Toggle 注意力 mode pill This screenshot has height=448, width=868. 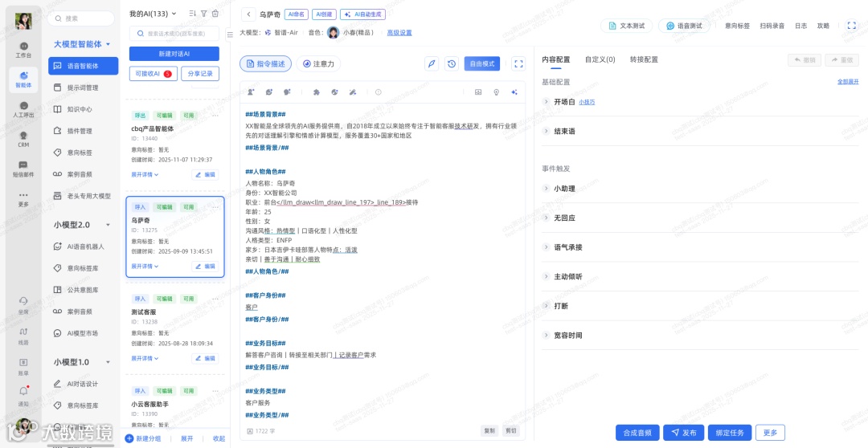pos(318,63)
